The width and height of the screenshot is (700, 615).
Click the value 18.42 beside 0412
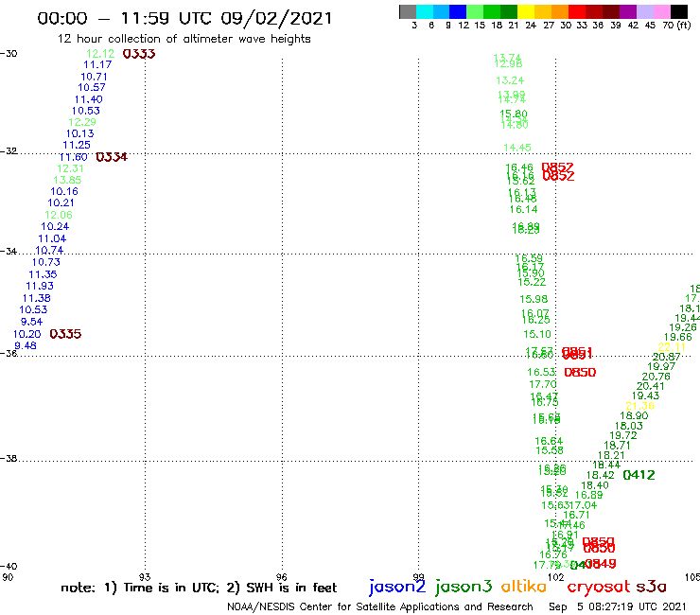point(600,475)
